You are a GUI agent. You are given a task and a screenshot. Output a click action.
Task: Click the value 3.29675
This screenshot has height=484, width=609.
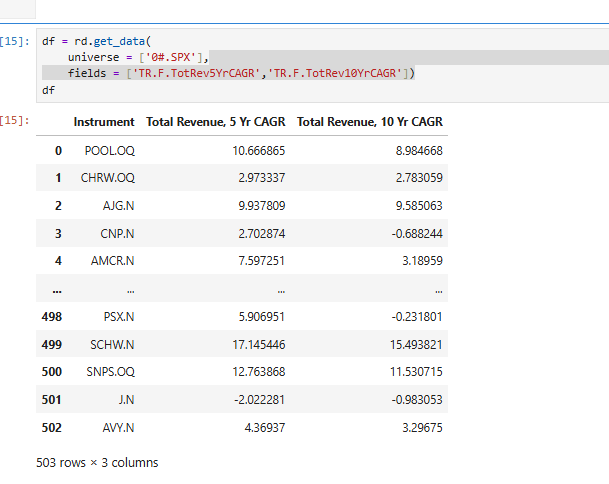(423, 428)
